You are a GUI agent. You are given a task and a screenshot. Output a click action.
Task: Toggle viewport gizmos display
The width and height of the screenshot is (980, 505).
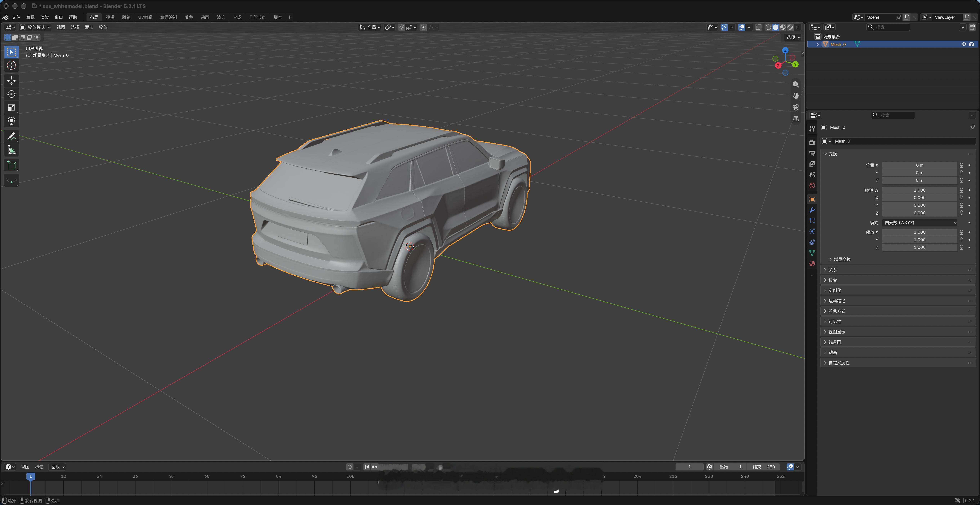[724, 27]
